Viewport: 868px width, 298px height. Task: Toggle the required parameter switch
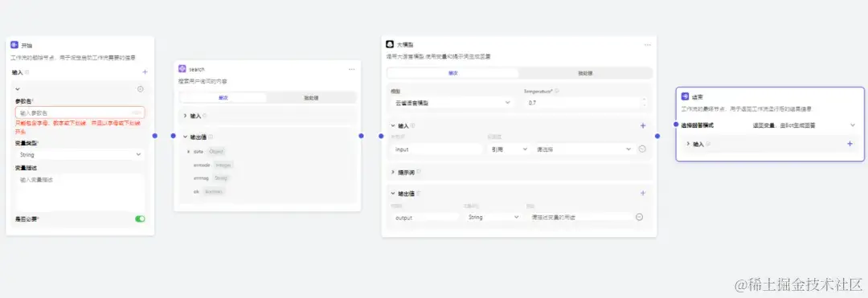pos(140,219)
